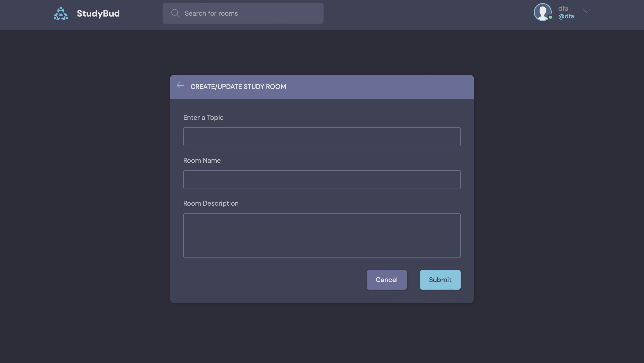Click the @dfa username link
Screen dimensions: 644x363
tap(566, 16)
